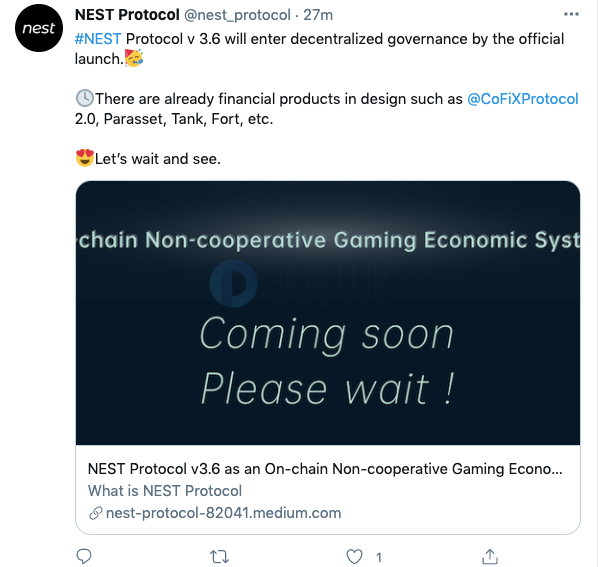This screenshot has width=598, height=567.
Task: Open the share tweet icon
Action: (x=490, y=557)
